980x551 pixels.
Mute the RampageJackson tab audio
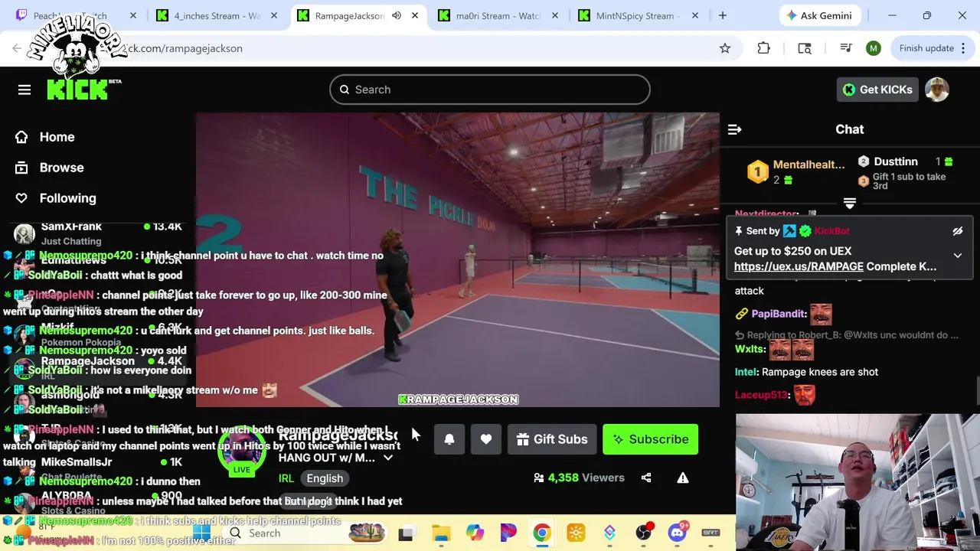click(x=397, y=15)
